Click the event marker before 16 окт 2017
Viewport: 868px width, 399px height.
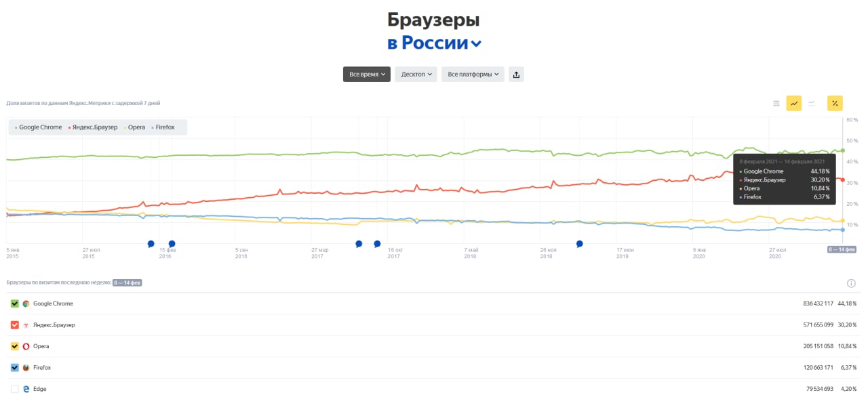[x=377, y=244]
